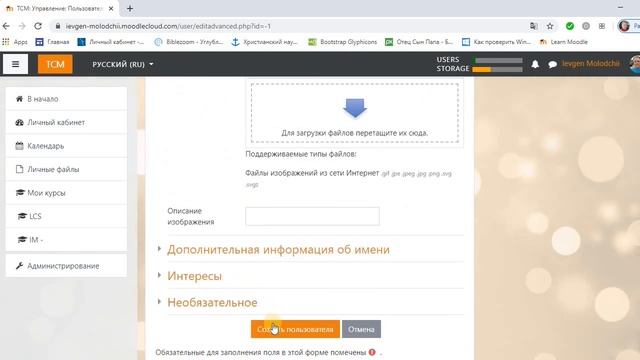Click the user avatar in navbar
Image resolution: width=640 pixels, height=360 pixels.
pos(635,64)
